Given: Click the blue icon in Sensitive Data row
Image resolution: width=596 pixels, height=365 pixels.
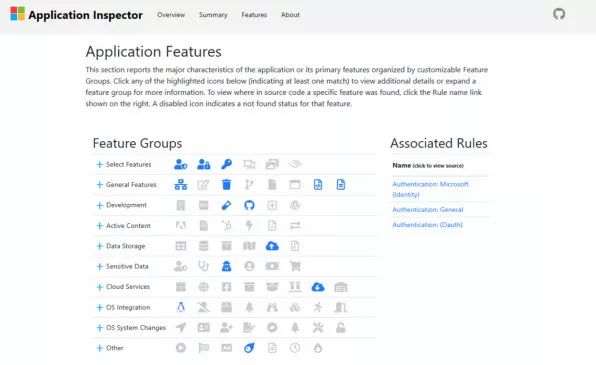Looking at the screenshot, I should [x=227, y=266].
